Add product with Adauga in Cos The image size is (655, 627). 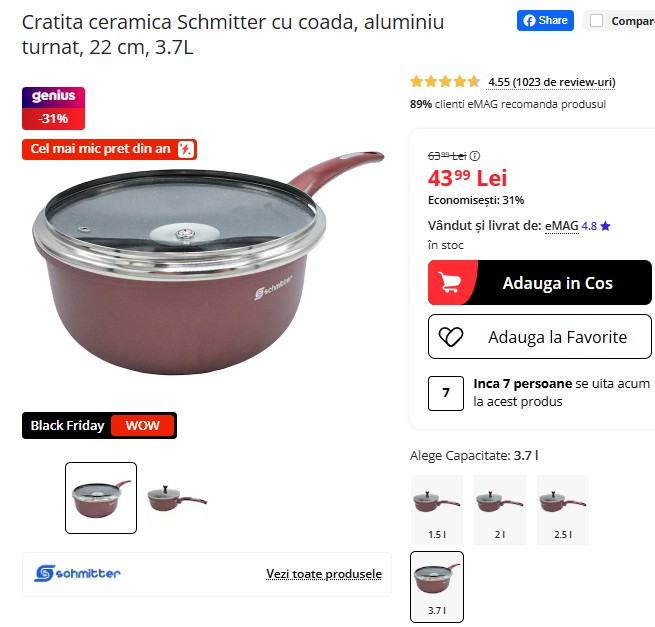[540, 282]
